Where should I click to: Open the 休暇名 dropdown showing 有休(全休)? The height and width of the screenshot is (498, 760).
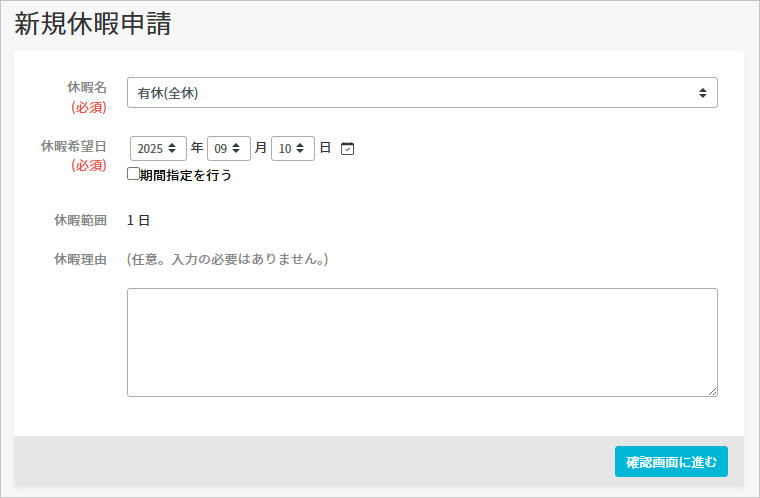pyautogui.click(x=421, y=93)
